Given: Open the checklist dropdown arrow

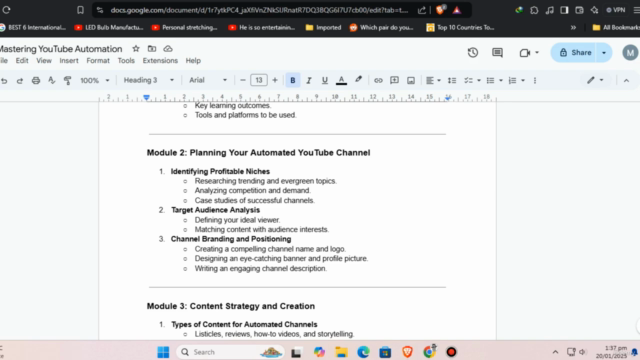Looking at the screenshot, I should pyautogui.click(x=479, y=80).
